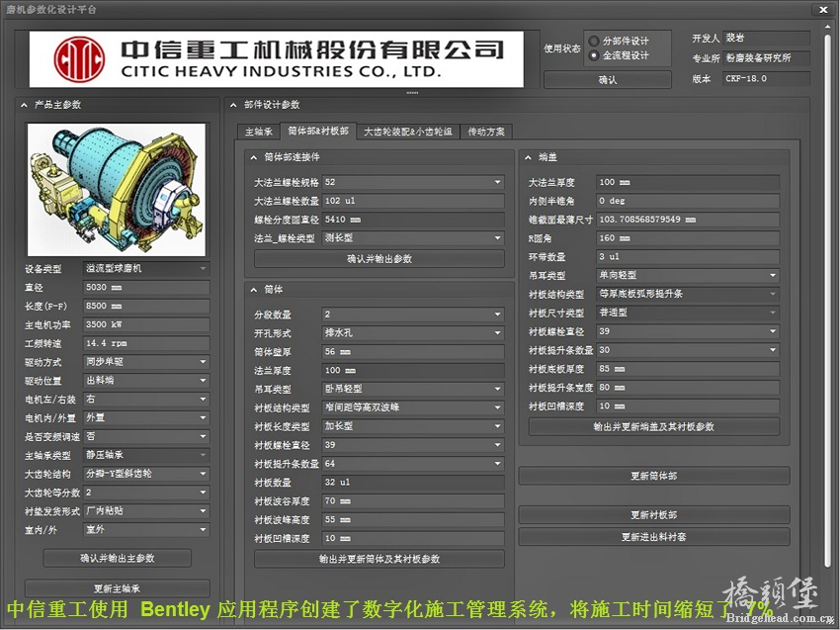Viewport: 840px width, 630px height.
Task: Click the 长度(F-F) field showing 8500 mm
Action: coord(146,307)
